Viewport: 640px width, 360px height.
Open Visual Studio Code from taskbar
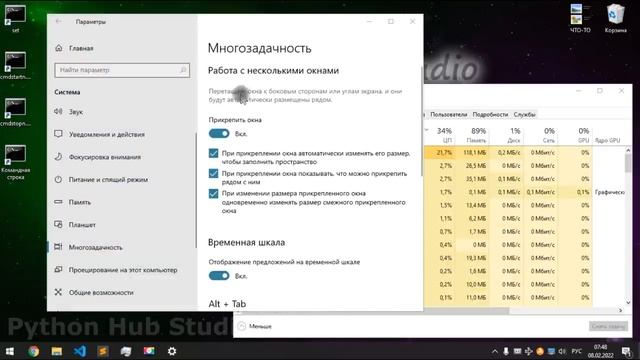80,351
